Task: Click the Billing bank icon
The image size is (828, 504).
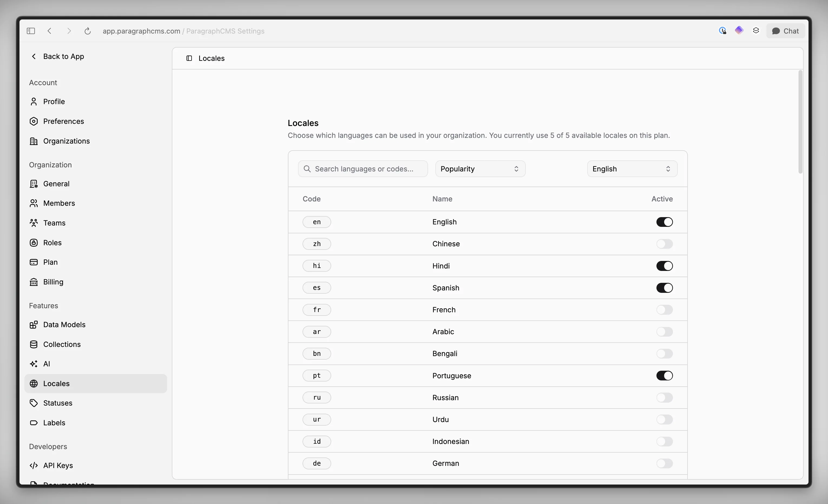Action: 34,282
